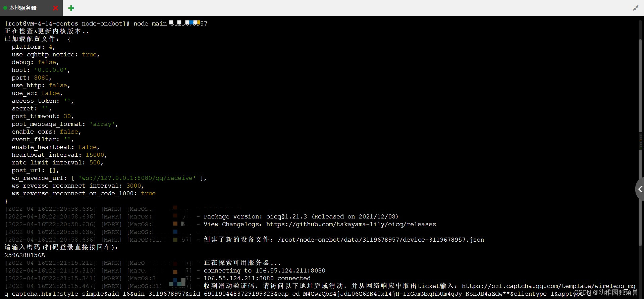
Task: Click the post_message_format 'array' value
Action: [x=102, y=124]
